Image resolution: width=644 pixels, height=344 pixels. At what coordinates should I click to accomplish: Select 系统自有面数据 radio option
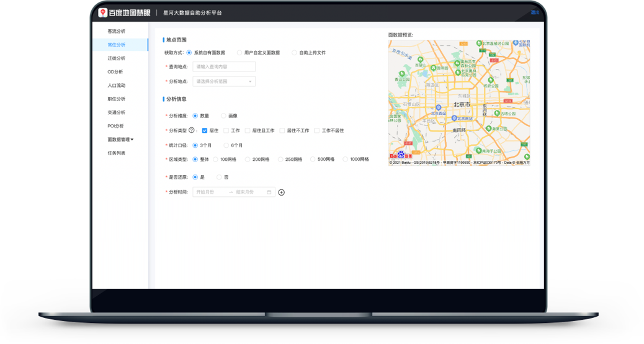(x=189, y=53)
